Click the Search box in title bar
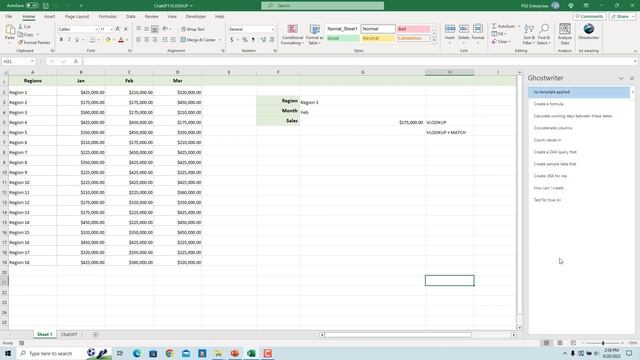This screenshot has height=360, width=640. [322, 6]
